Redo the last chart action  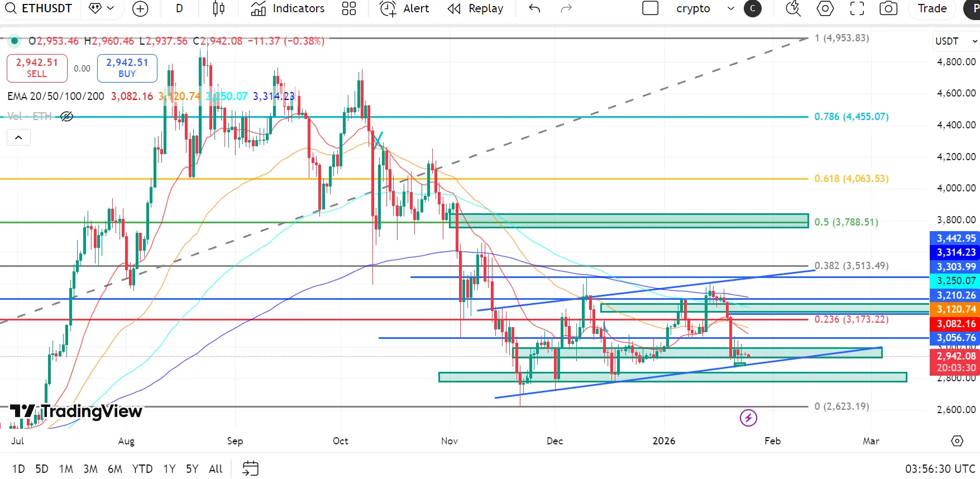click(566, 8)
